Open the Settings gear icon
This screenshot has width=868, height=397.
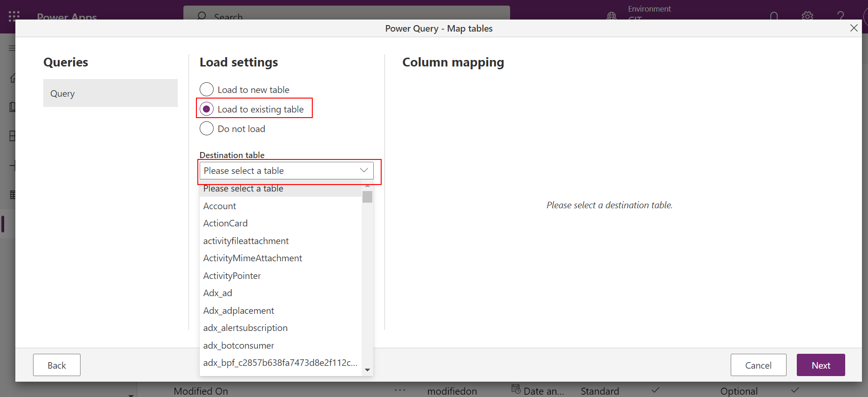pos(807,16)
